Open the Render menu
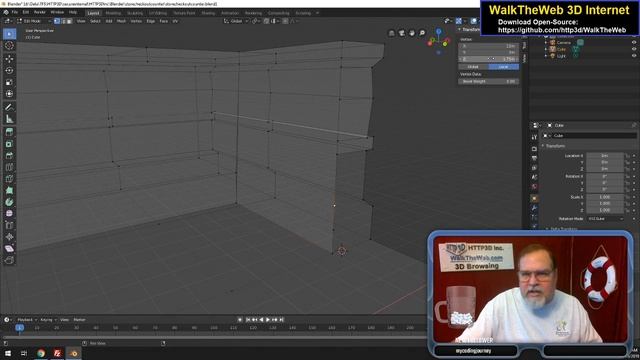 click(x=40, y=12)
